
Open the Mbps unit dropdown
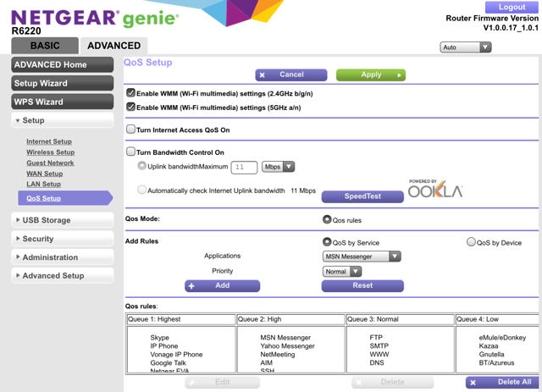(279, 167)
